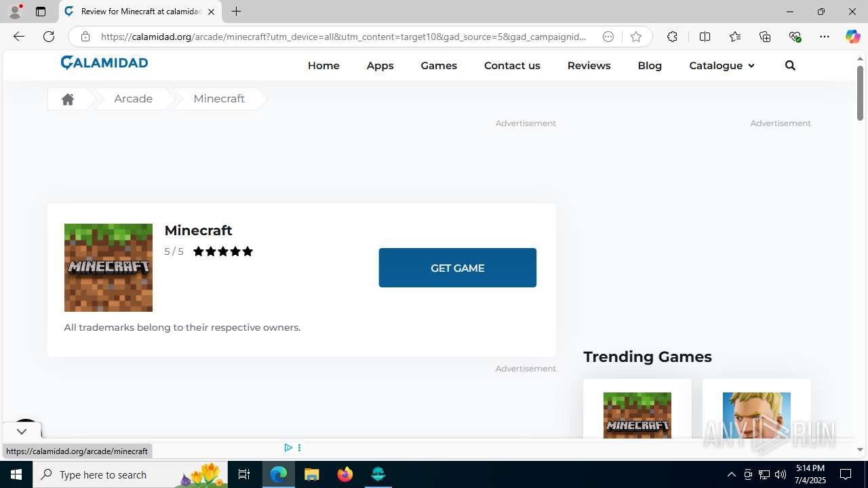
Task: Open the tab actions menu icon
Action: pyautogui.click(x=41, y=12)
